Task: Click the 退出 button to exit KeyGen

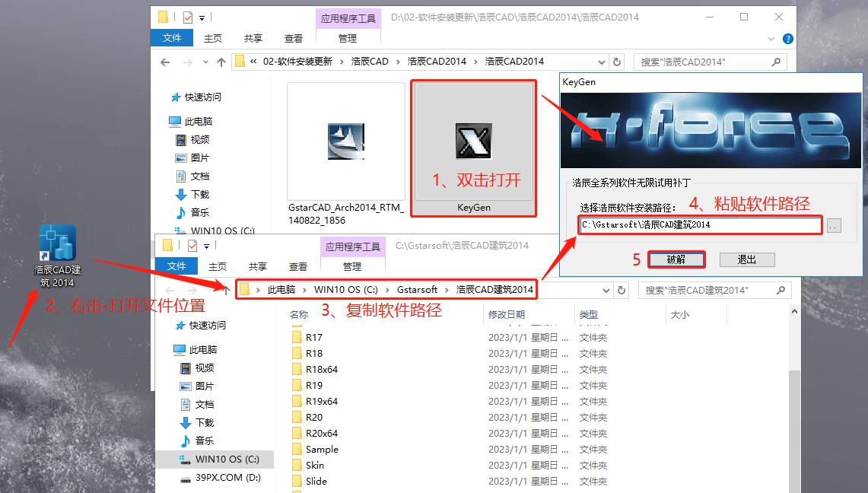Action: 746,259
